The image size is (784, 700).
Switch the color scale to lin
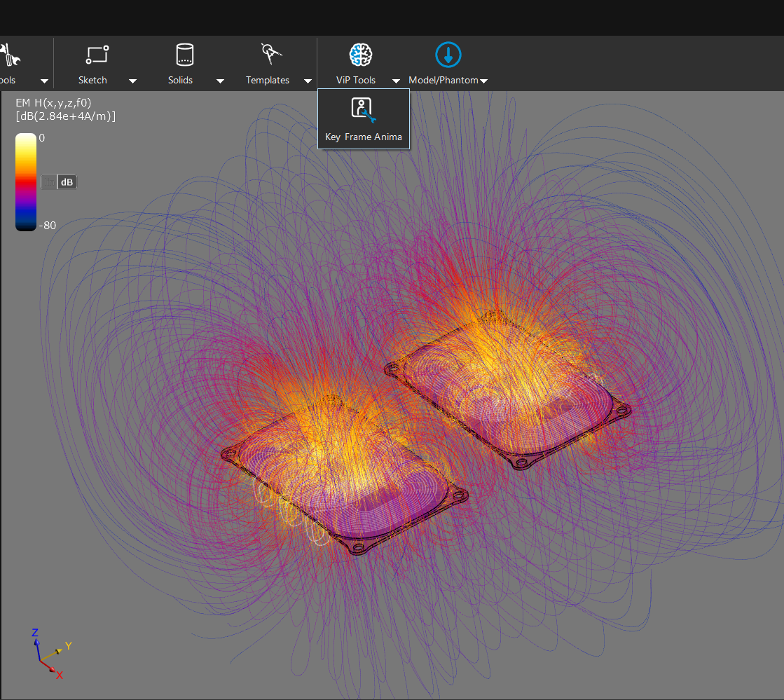[x=48, y=182]
